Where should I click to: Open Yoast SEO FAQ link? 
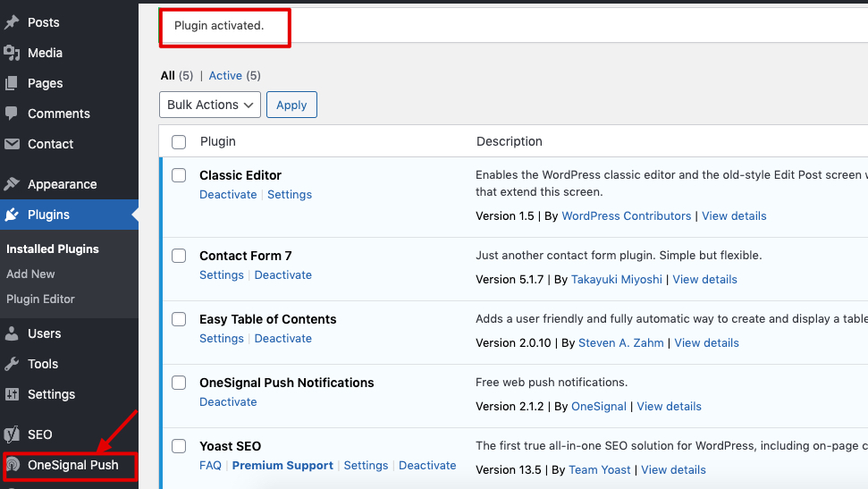pyautogui.click(x=210, y=465)
